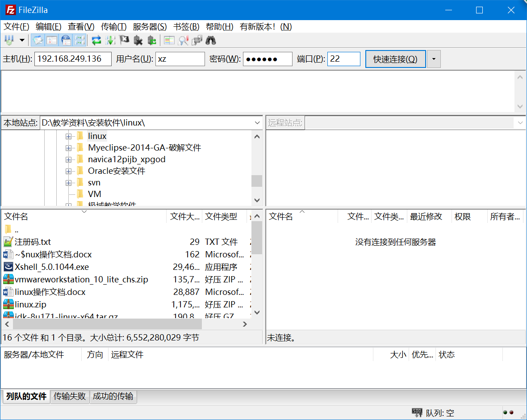Open the Site Manager dropdown arrow
The height and width of the screenshot is (420, 527).
pos(22,40)
